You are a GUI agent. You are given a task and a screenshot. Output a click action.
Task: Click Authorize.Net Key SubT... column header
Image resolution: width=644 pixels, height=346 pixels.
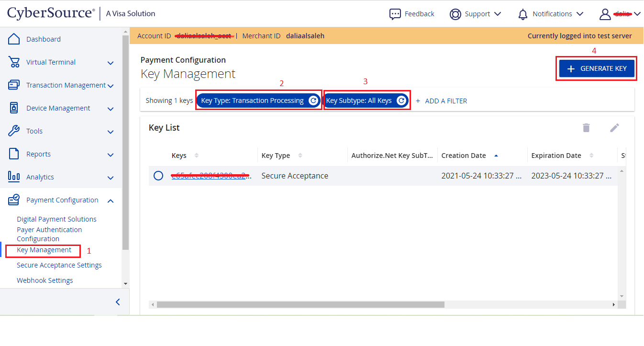tap(392, 156)
